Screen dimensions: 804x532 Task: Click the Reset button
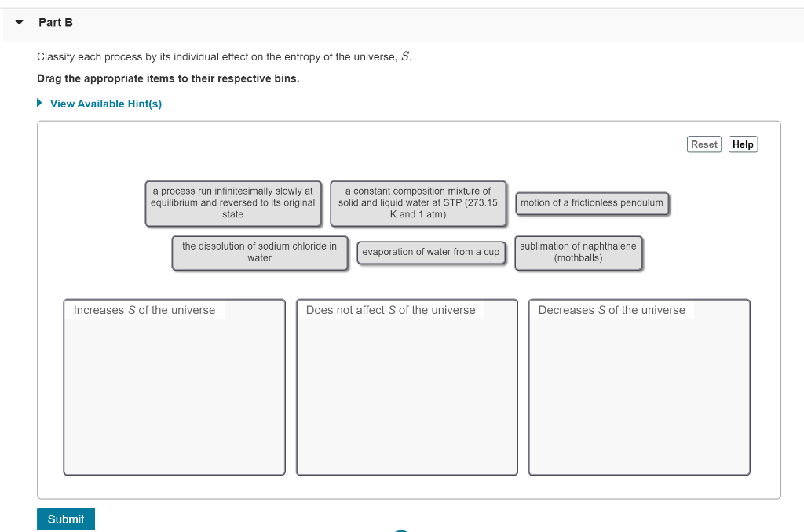pos(703,144)
